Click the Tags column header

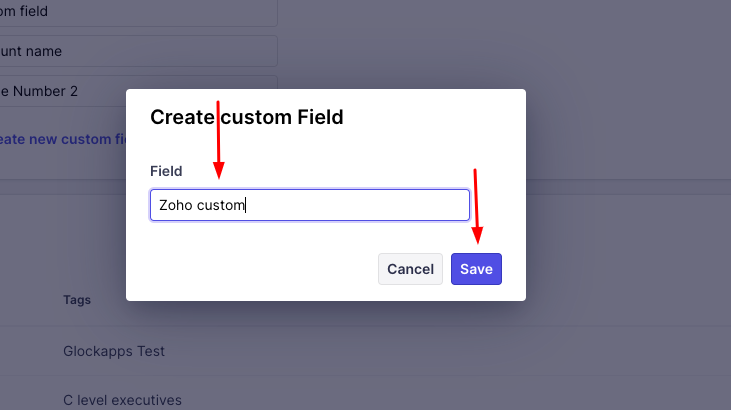(77, 299)
